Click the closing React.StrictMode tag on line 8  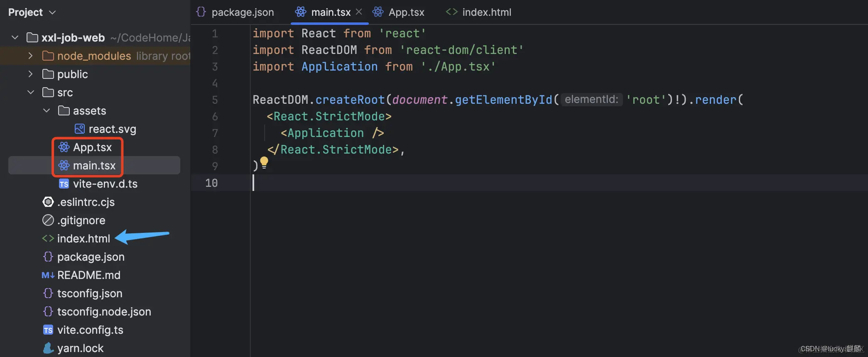[333, 149]
